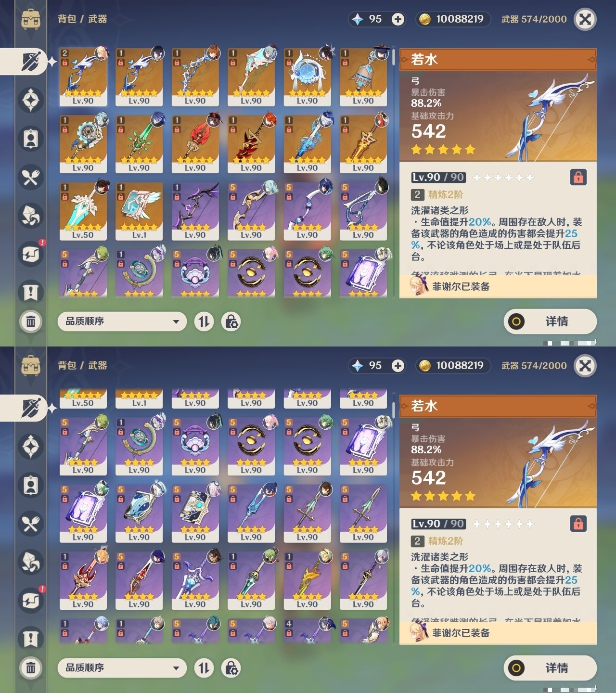Click the trash can icon in the upper sidebar
Viewport: 616px width, 693px height.
click(31, 321)
